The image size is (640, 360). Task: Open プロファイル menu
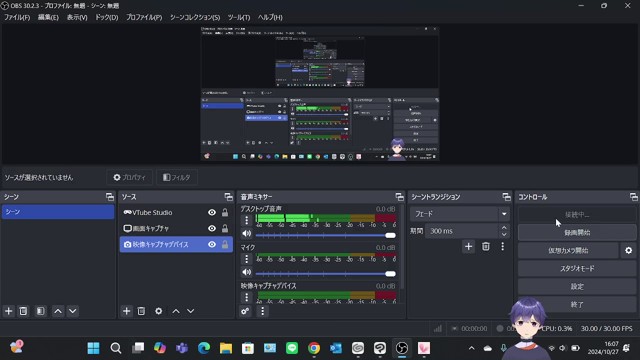tap(144, 17)
